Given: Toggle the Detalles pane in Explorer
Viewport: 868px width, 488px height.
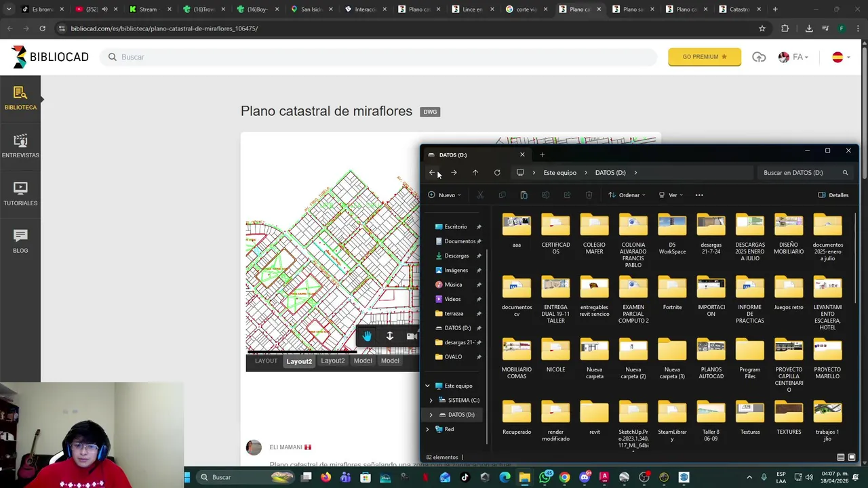Looking at the screenshot, I should [833, 195].
